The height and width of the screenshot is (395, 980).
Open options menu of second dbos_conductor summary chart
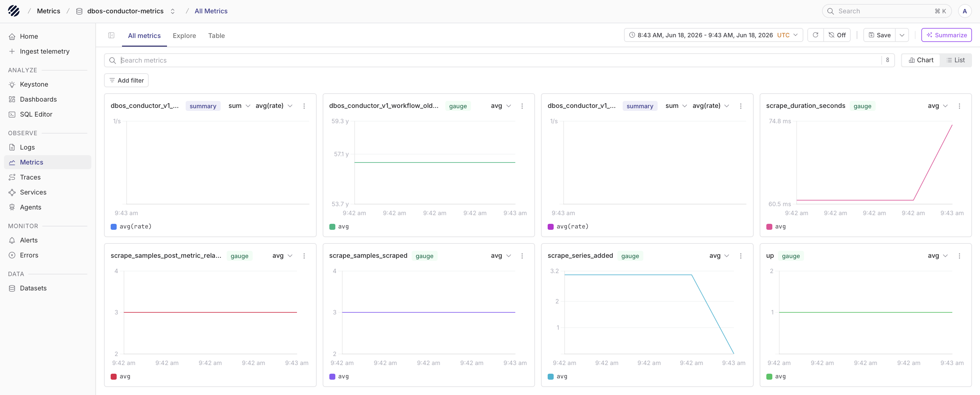click(740, 106)
